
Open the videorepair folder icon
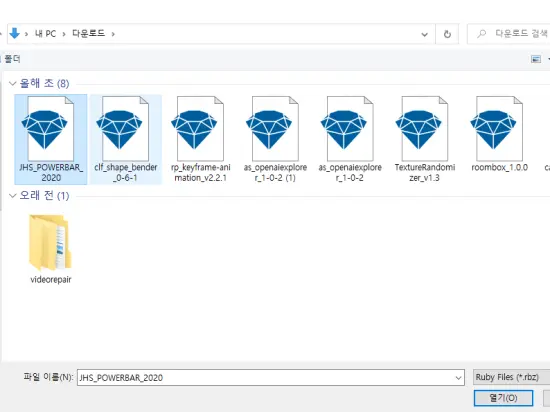(51, 242)
